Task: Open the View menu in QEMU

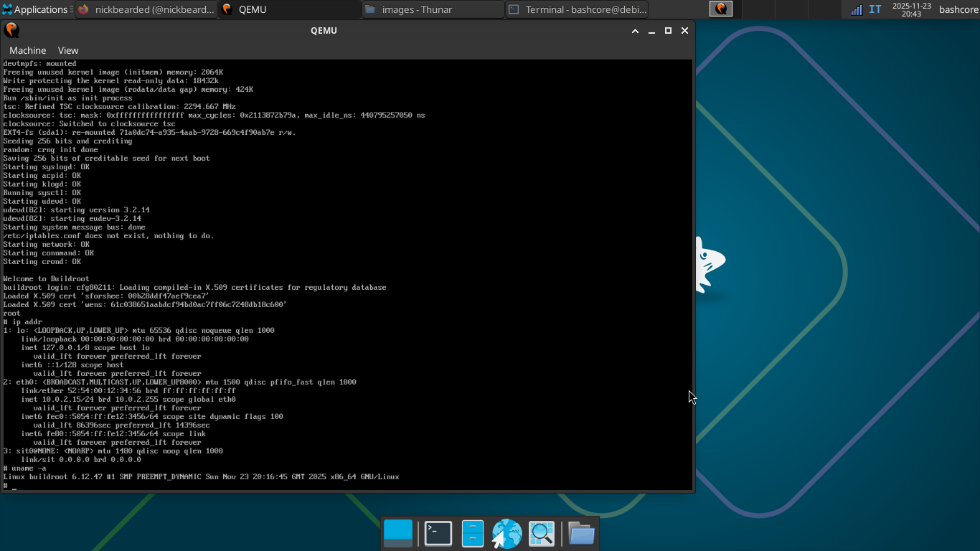Action: 68,50
